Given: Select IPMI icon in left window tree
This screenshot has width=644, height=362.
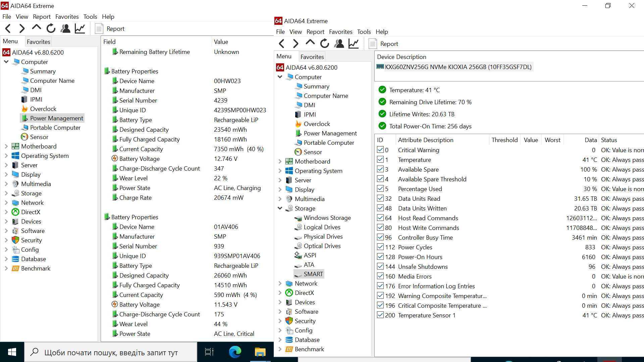Looking at the screenshot, I should point(24,99).
